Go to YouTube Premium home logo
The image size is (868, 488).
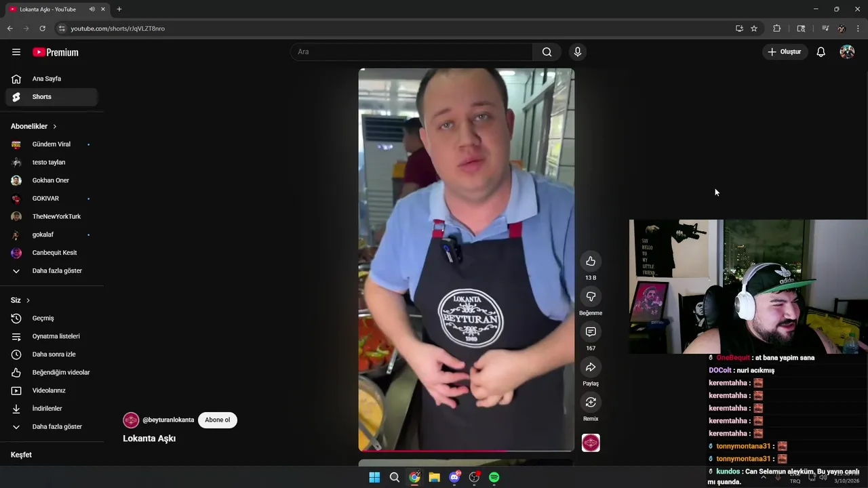(56, 52)
